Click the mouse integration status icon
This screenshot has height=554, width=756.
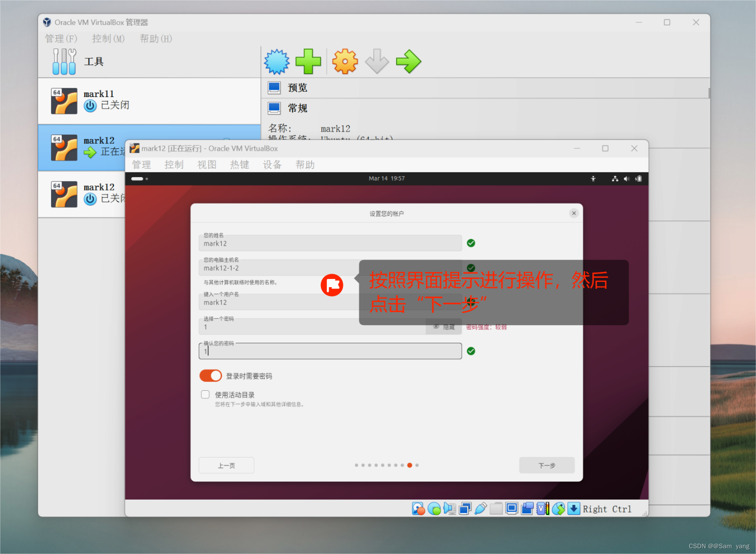click(558, 509)
